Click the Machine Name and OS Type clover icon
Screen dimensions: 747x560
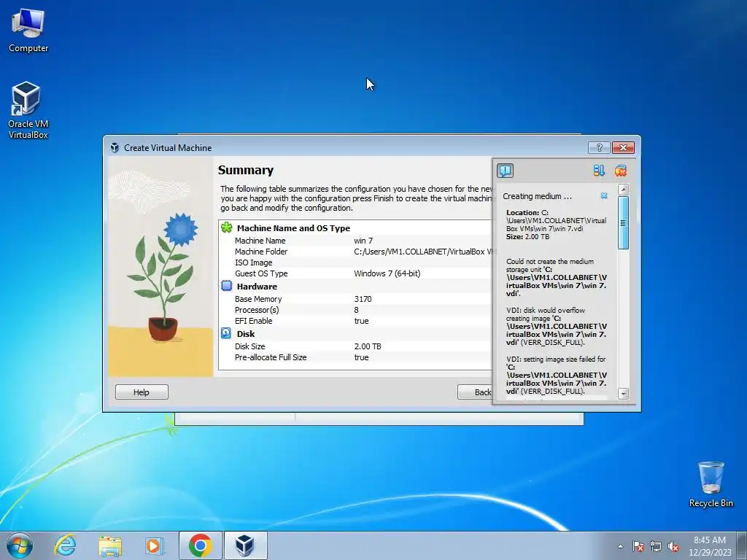pos(227,227)
